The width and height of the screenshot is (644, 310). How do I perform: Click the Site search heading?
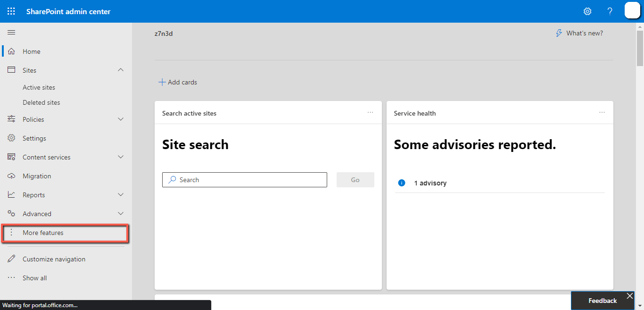tap(195, 144)
